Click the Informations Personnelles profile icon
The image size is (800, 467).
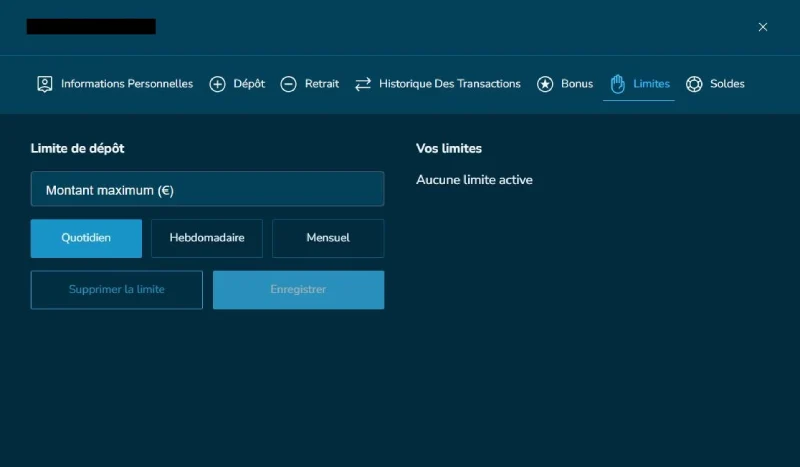tap(45, 84)
